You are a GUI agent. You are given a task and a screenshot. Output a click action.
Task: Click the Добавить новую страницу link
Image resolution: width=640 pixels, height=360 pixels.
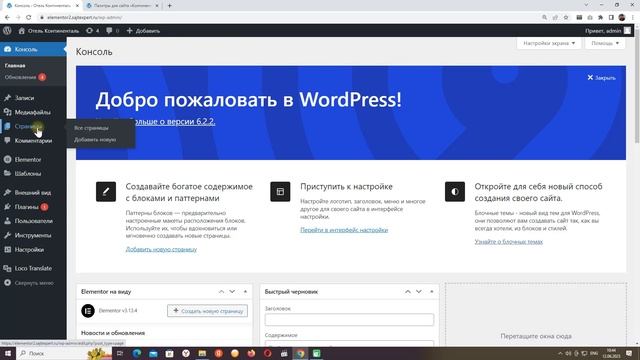point(161,249)
